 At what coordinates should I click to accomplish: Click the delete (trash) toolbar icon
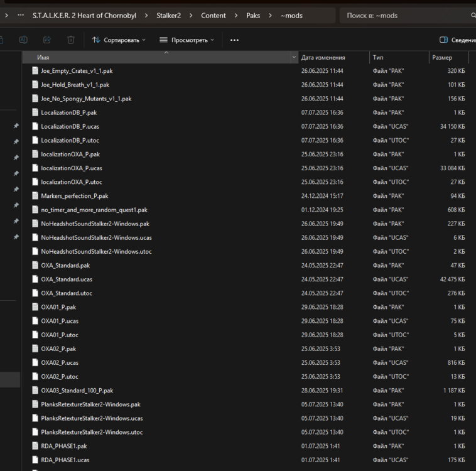[71, 40]
